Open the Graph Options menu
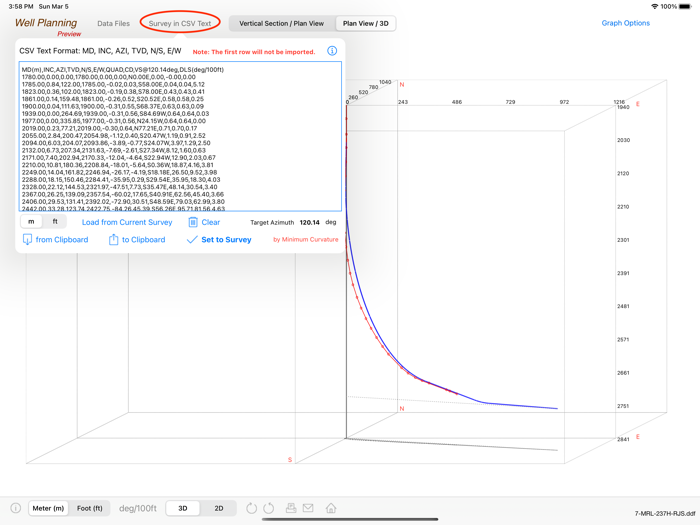Image resolution: width=700 pixels, height=525 pixels. tap(625, 23)
